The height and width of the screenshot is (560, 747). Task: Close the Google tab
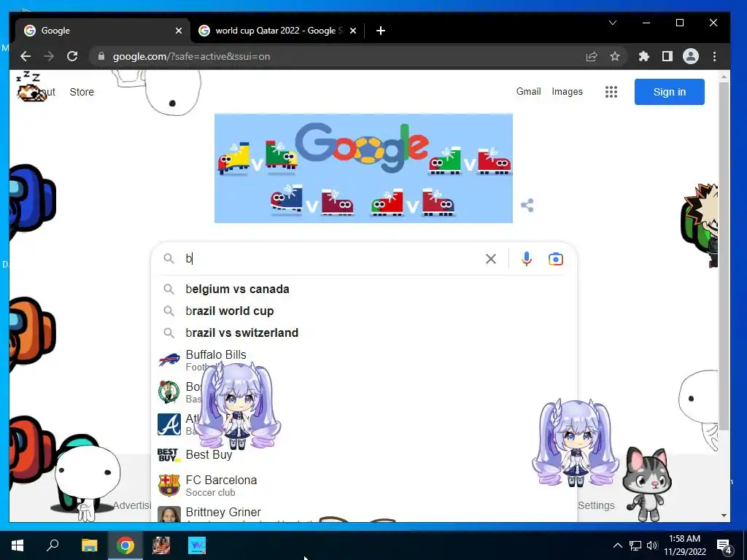(179, 31)
